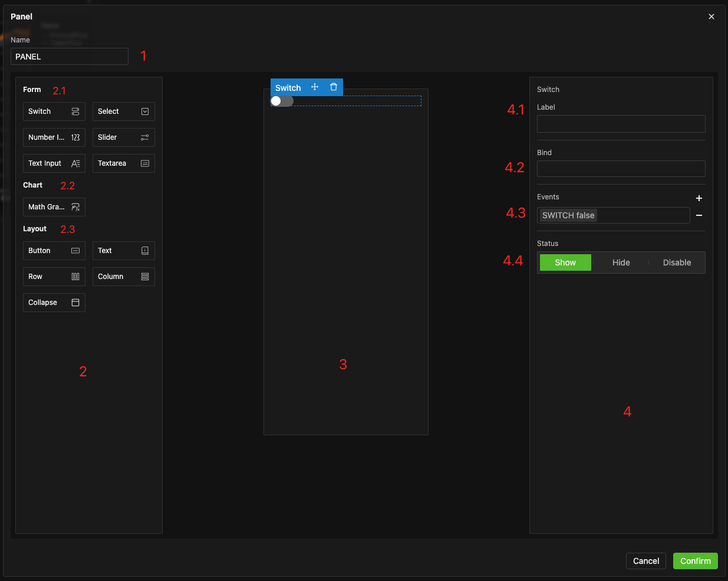Close the Panel dialog
The height and width of the screenshot is (581, 728).
(711, 17)
